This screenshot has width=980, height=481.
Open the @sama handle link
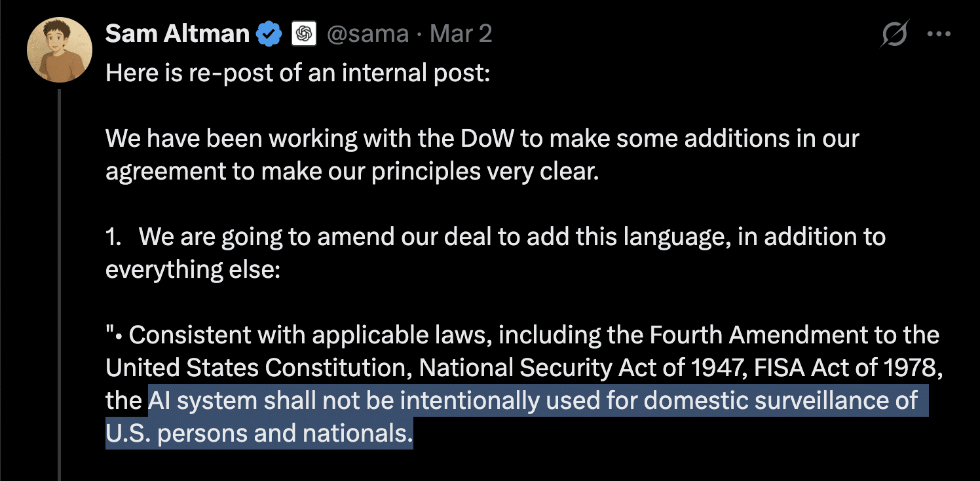[367, 34]
